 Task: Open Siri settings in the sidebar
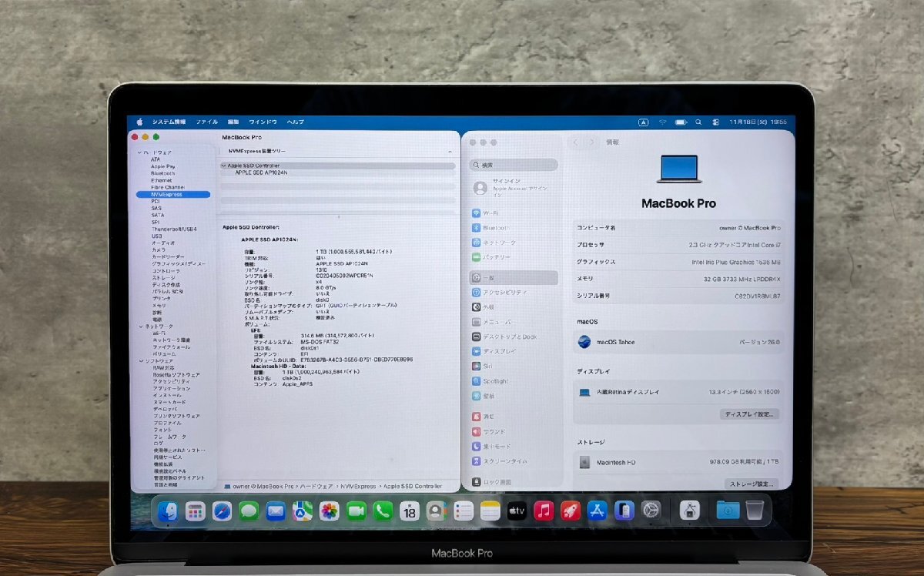514,367
